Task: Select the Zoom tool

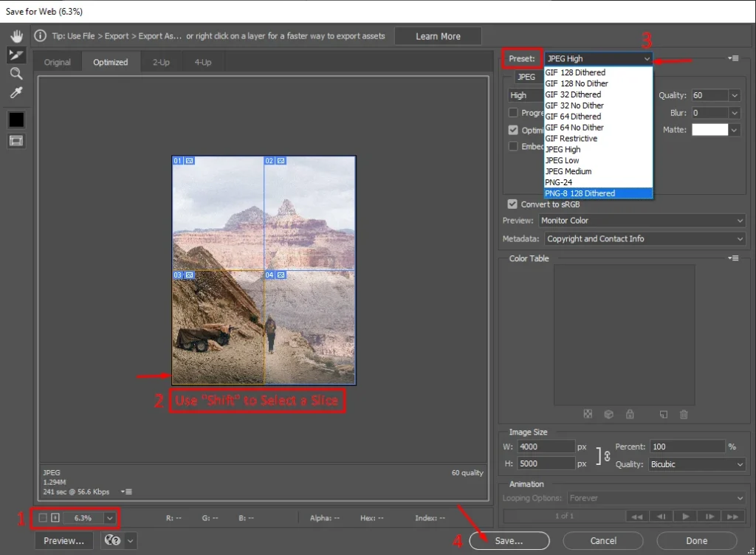Action: [x=16, y=74]
